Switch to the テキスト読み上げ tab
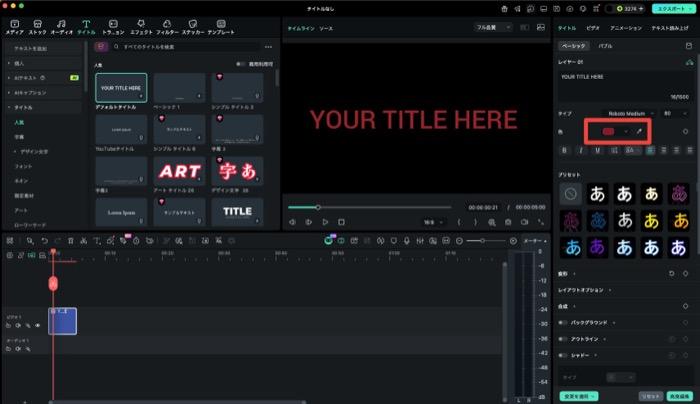Image resolution: width=700 pixels, height=404 pixels. (x=670, y=28)
